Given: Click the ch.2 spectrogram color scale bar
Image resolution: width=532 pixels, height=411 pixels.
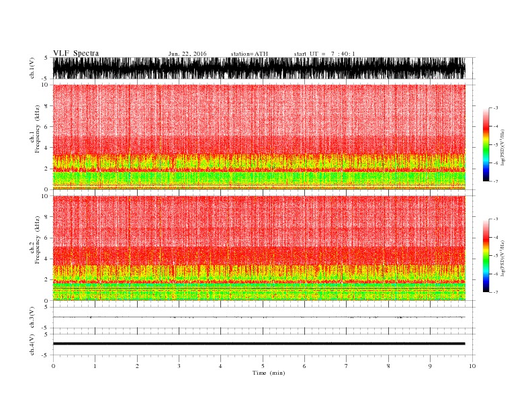Looking at the screenshot, I should pyautogui.click(x=486, y=256).
